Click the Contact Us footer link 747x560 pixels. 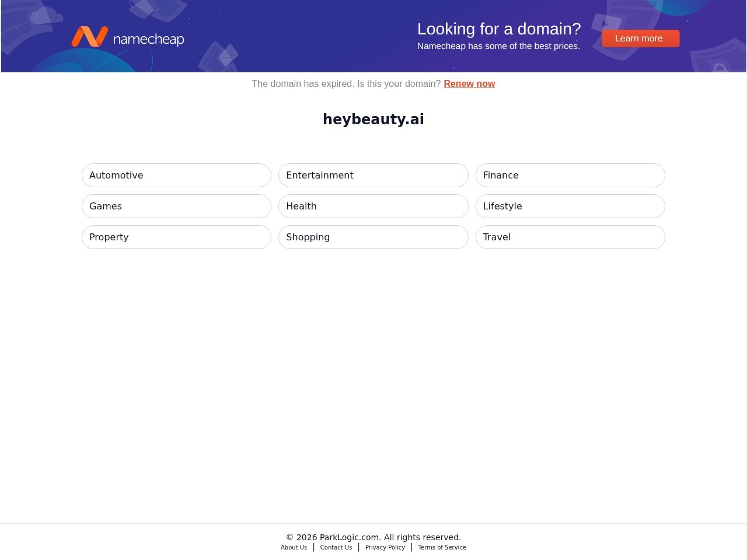336,547
